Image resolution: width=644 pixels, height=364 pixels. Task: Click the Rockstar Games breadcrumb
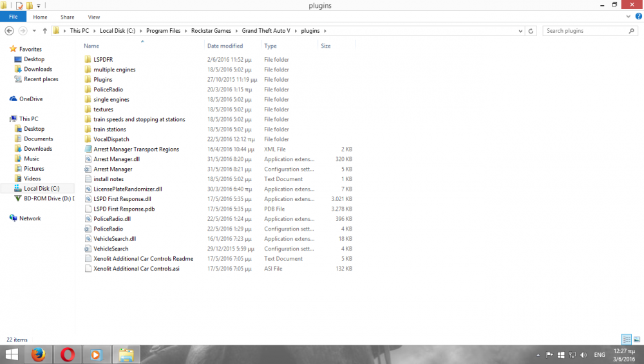pos(211,31)
